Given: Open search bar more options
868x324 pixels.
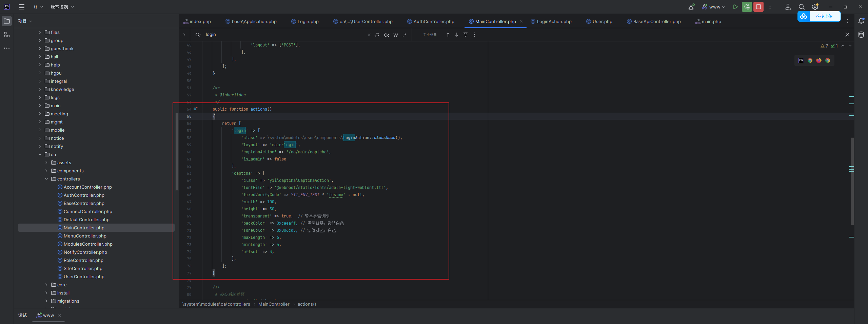Looking at the screenshot, I should (x=474, y=35).
